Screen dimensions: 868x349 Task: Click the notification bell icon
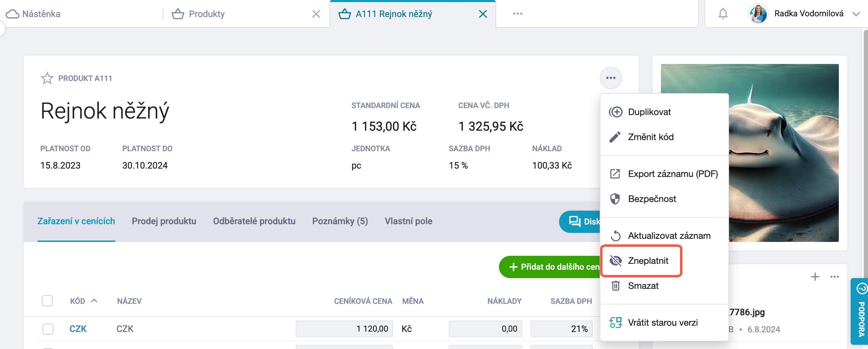[723, 14]
